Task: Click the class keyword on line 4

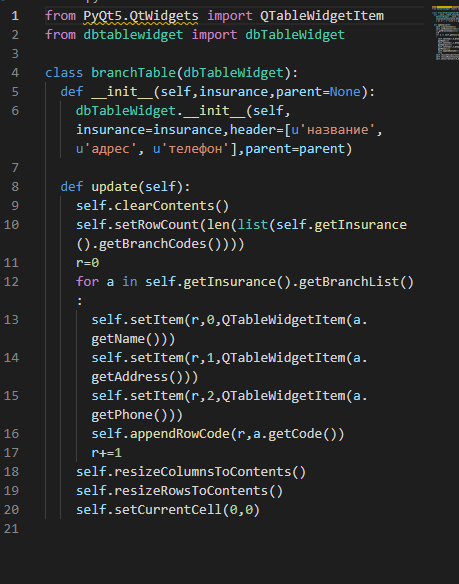Action: coord(64,73)
